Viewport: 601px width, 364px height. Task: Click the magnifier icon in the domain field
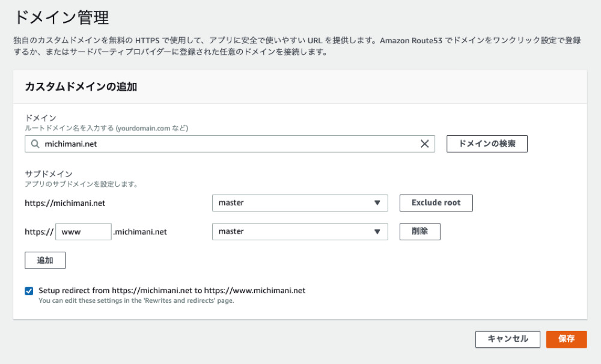click(x=34, y=144)
